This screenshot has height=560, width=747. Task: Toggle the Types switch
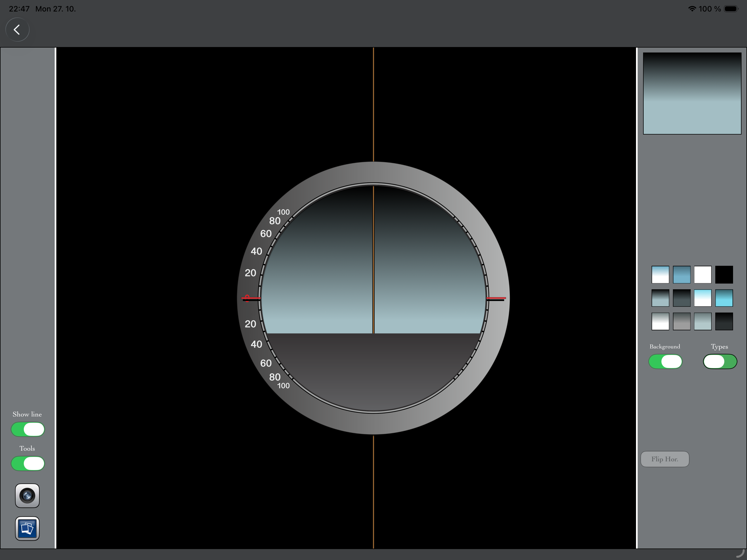click(x=720, y=361)
